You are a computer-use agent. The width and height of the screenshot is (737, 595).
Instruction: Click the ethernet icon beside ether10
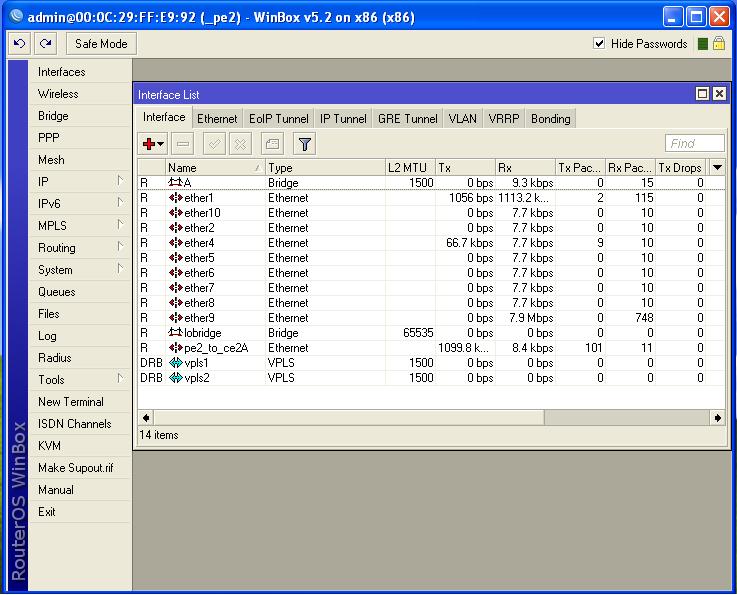[175, 213]
